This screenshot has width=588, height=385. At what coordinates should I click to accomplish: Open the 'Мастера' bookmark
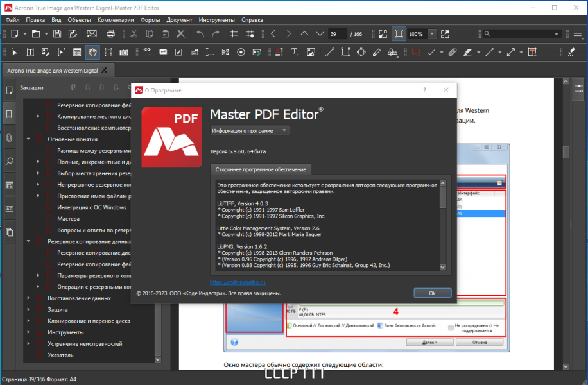pos(68,219)
